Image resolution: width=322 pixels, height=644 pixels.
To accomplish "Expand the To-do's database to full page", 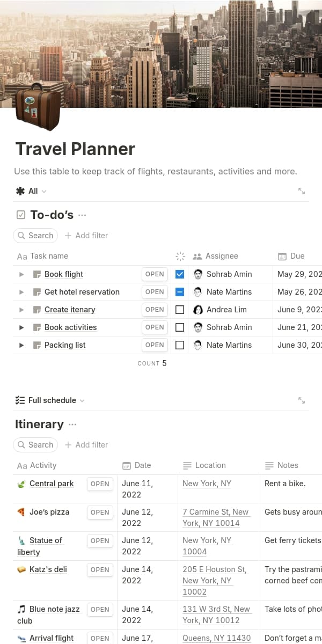I will coord(302,191).
